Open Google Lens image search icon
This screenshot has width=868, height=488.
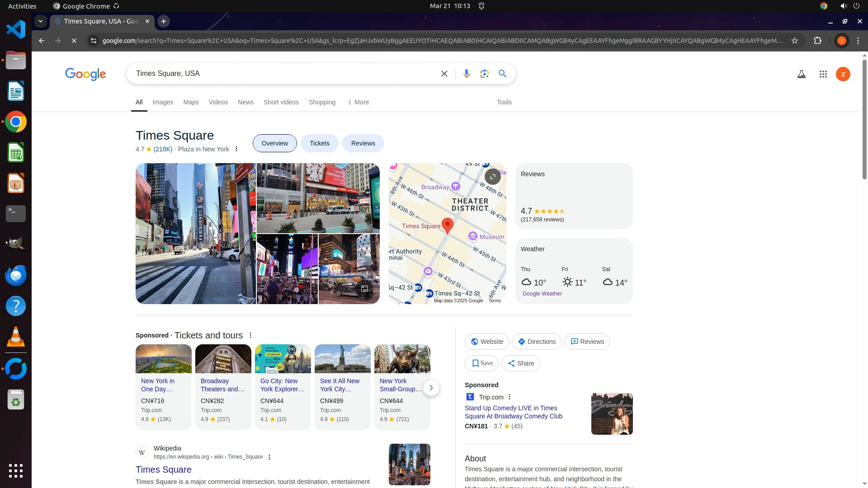coord(484,74)
